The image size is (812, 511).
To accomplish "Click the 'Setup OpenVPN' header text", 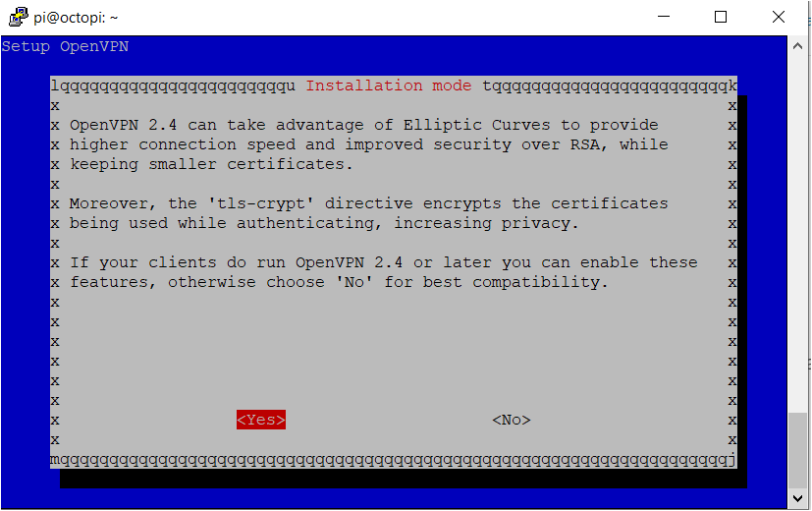I will 65,46.
